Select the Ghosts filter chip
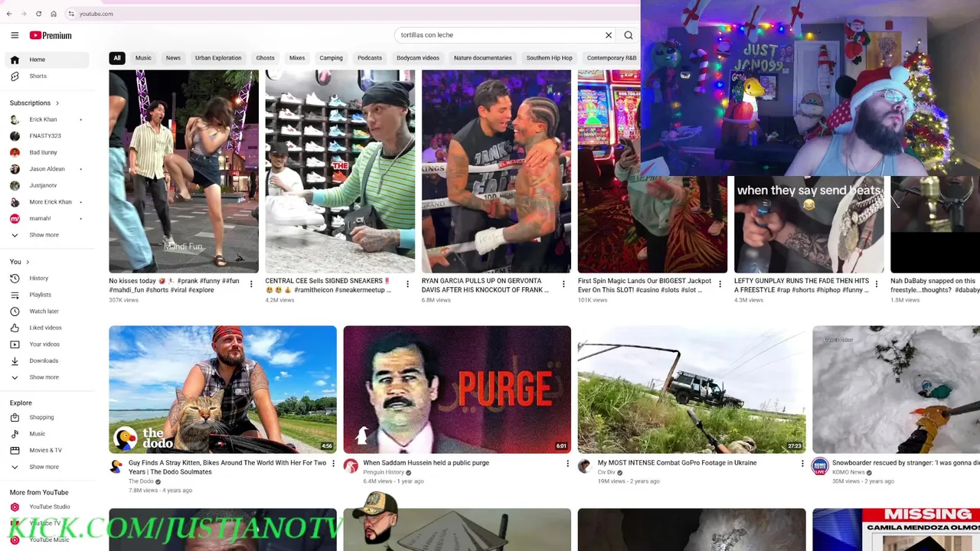 [x=265, y=58]
